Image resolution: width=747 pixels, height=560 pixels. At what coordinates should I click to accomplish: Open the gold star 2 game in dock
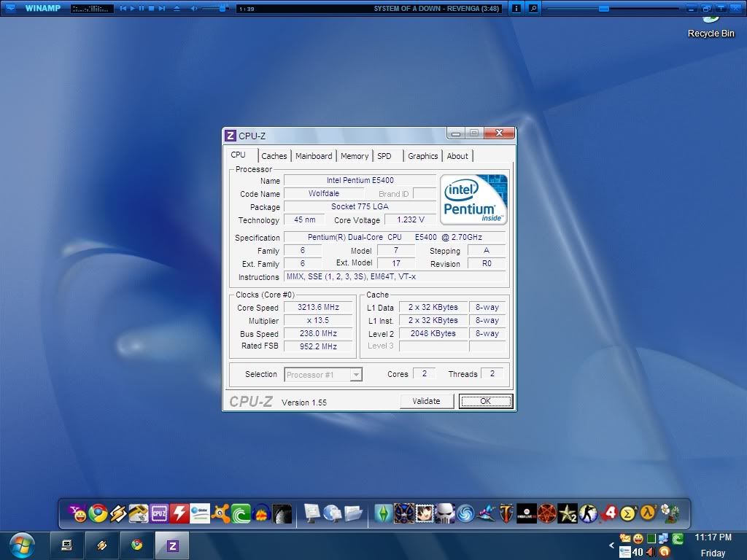click(x=568, y=513)
